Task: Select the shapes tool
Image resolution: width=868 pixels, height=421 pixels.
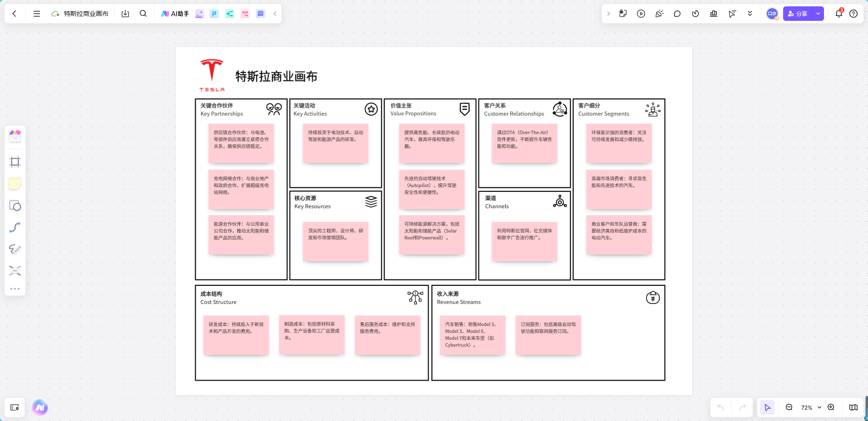Action: click(15, 206)
